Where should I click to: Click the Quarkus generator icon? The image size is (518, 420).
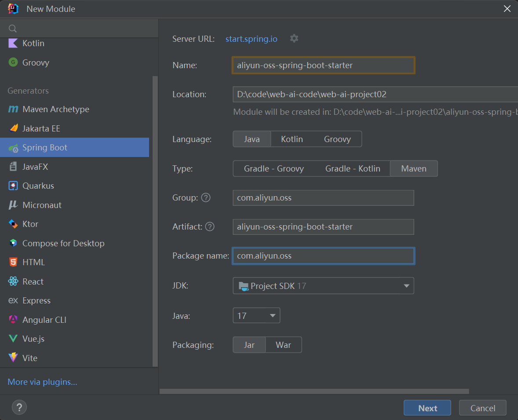(13, 186)
